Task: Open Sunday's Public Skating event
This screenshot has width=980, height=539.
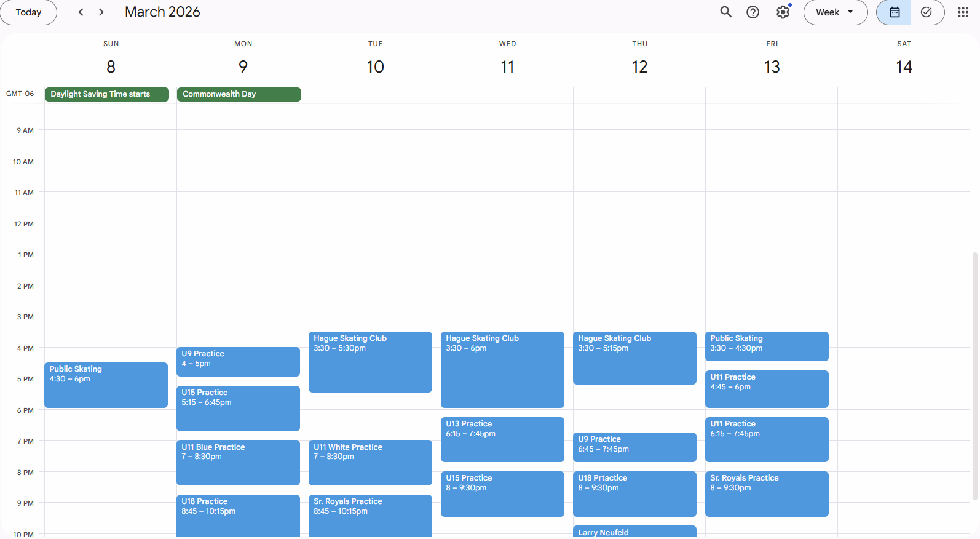Action: point(106,385)
